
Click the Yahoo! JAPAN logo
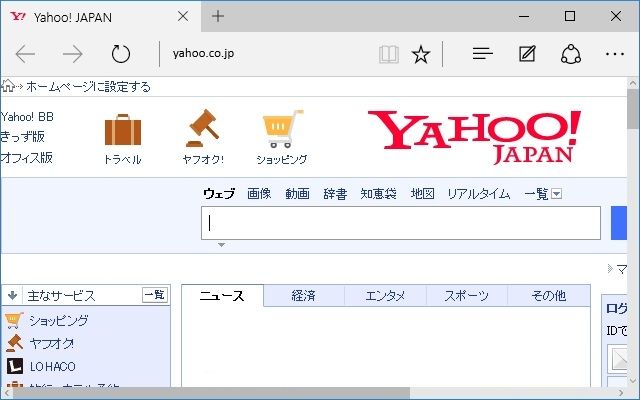tap(474, 137)
